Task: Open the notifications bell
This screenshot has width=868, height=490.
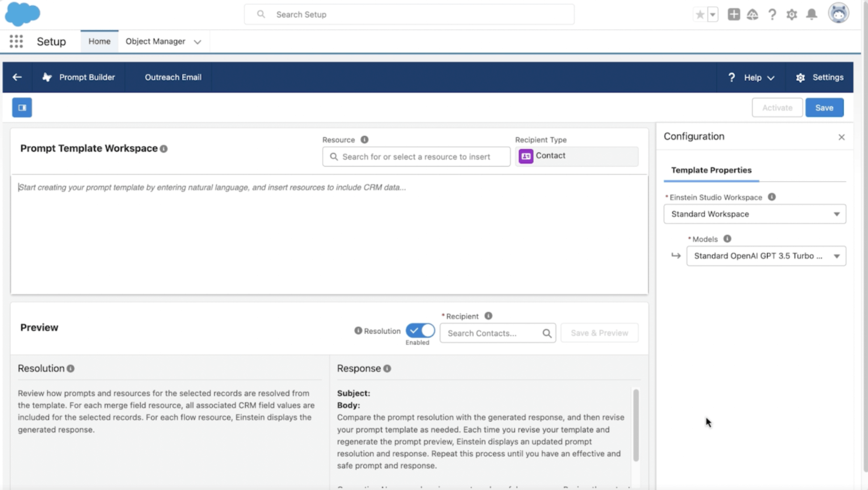Action: coord(811,15)
